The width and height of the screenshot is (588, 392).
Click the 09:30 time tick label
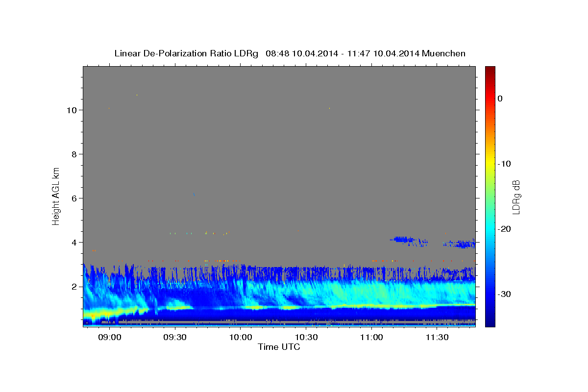pyautogui.click(x=175, y=338)
